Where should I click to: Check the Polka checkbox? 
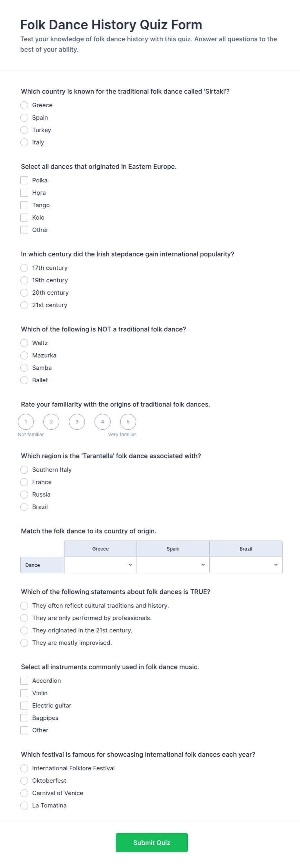pos(24,180)
